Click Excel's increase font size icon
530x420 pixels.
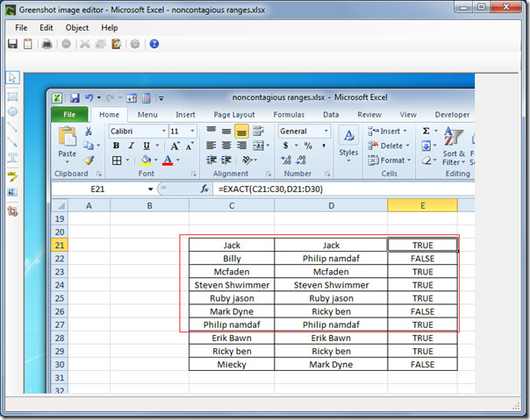[x=175, y=146]
